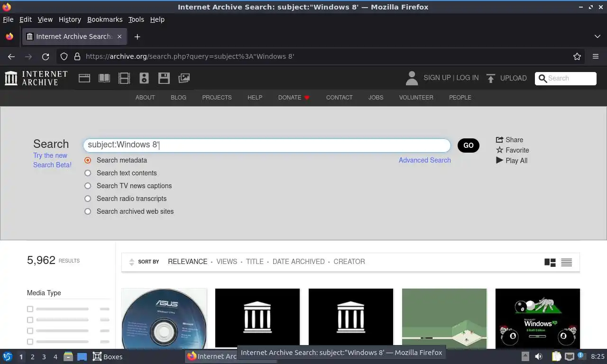Viewport: 607px width, 364px height.
Task: Select Search TV news captions option
Action: coord(88,186)
